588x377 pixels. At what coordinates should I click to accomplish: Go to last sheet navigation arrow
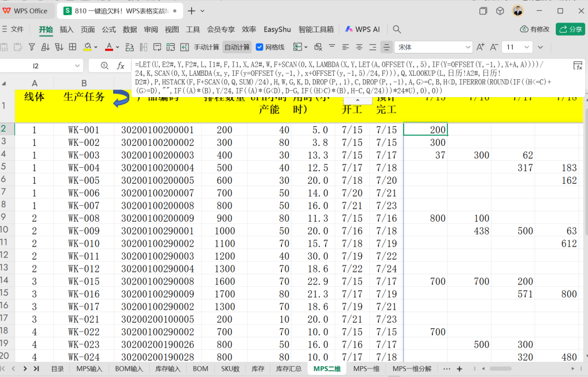36,369
